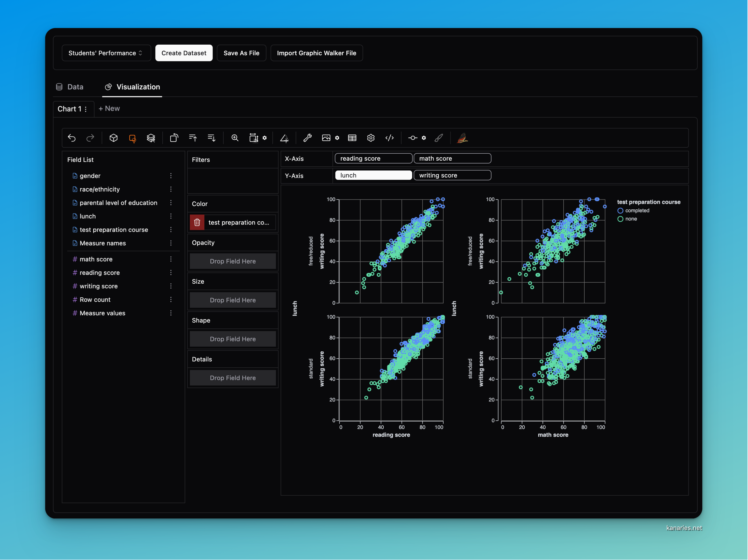The image size is (748, 560).
Task: Click the undo icon in the toolbar
Action: point(72,138)
